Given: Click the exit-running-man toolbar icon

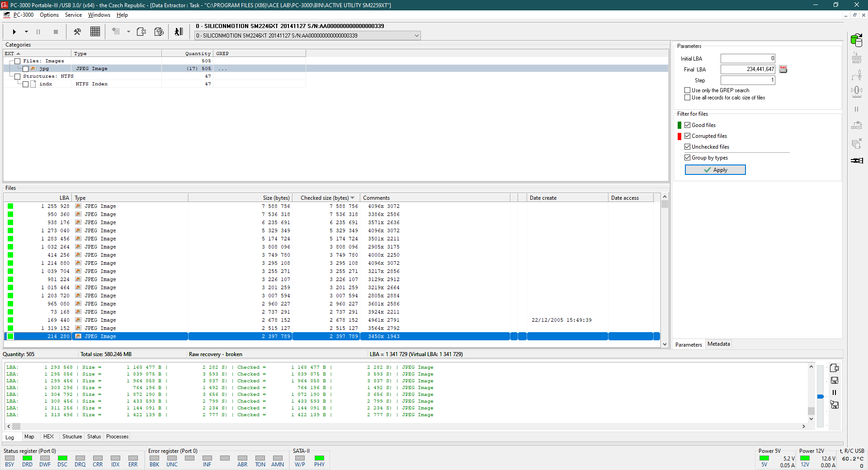Looking at the screenshot, I should (x=179, y=32).
